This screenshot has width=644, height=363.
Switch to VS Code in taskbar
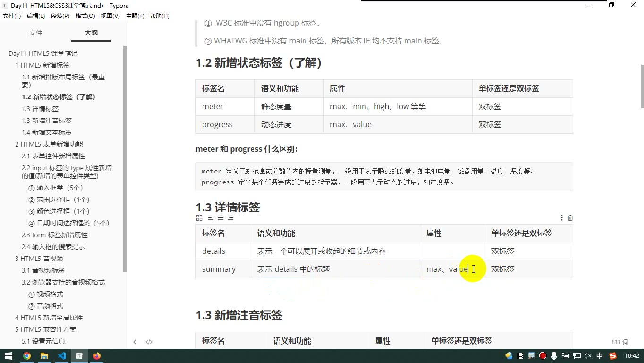point(62,356)
